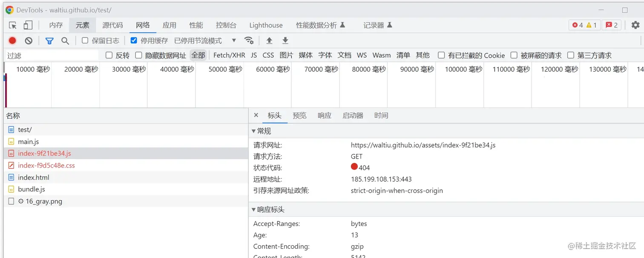Open the 记录器 tab
Screen dimensions: 644x258
pyautogui.click(x=377, y=25)
